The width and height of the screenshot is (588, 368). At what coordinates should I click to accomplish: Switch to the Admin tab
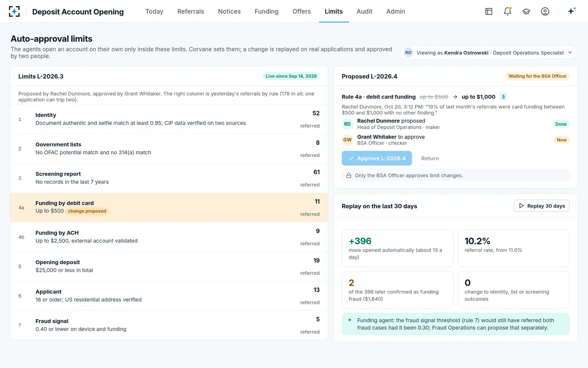tap(396, 11)
